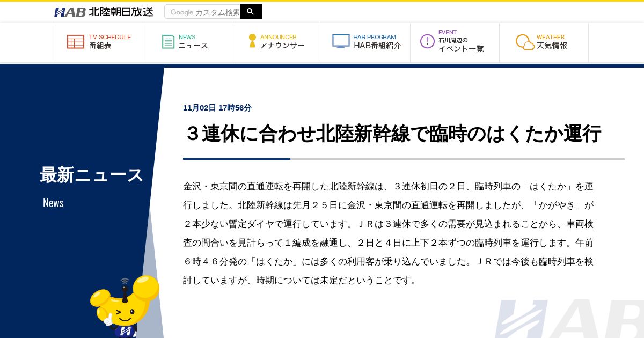Focus the Google custom search field
Screen dimensions: 644x338
(202, 12)
